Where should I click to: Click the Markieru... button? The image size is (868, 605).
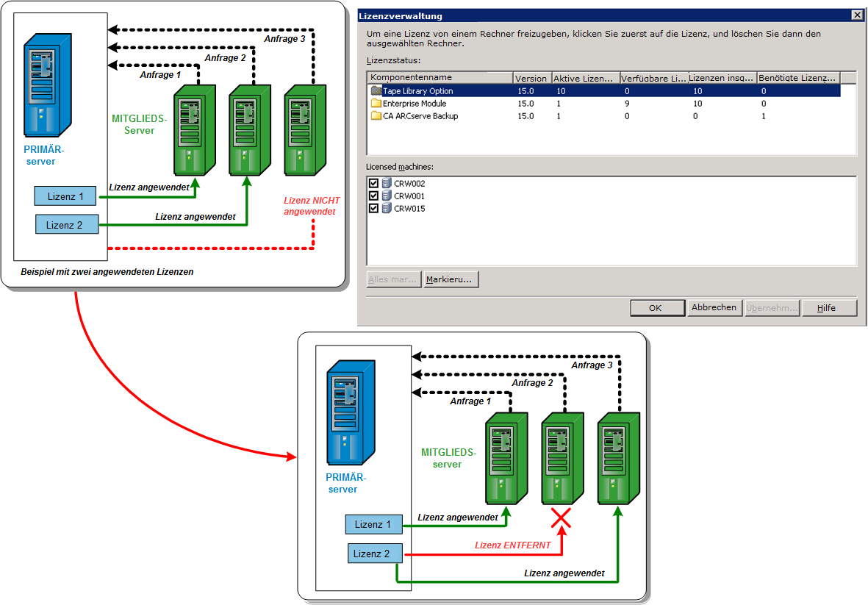[x=451, y=279]
